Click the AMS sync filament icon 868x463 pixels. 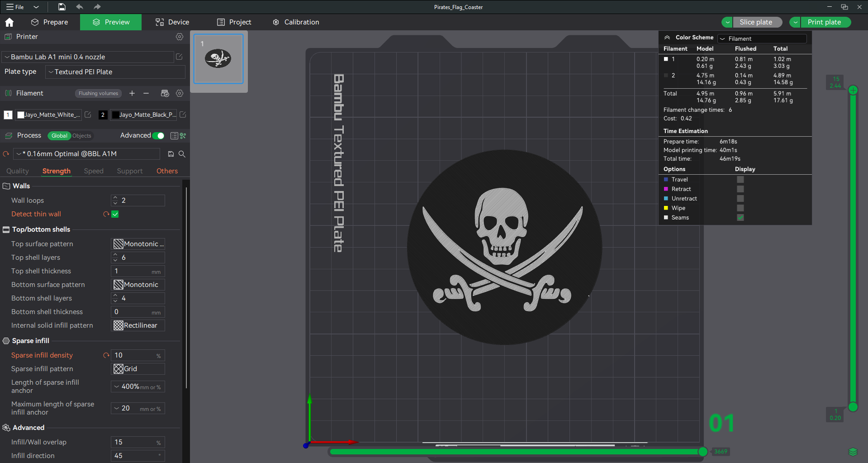pyautogui.click(x=165, y=93)
